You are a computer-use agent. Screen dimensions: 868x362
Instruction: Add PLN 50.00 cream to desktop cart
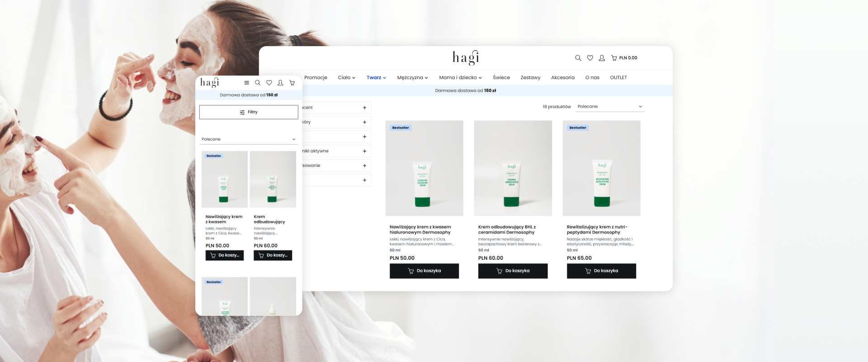424,271
